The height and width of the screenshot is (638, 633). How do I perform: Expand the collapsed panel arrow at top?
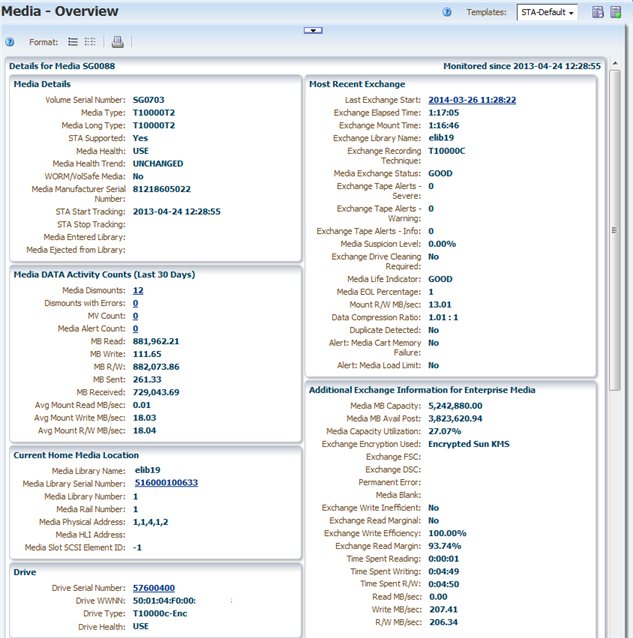[313, 31]
